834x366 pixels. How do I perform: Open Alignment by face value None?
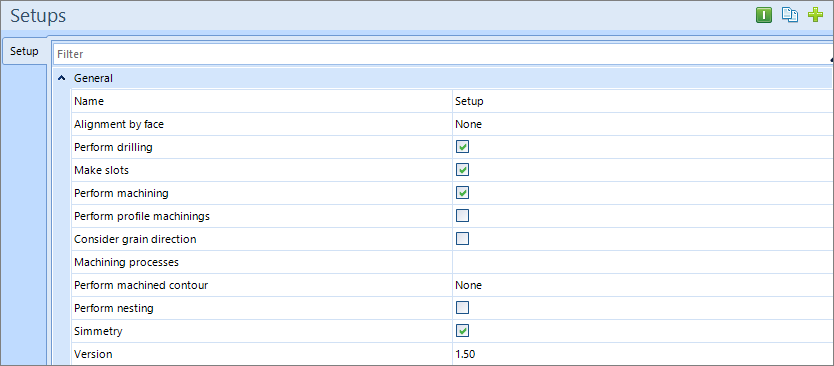tap(643, 124)
